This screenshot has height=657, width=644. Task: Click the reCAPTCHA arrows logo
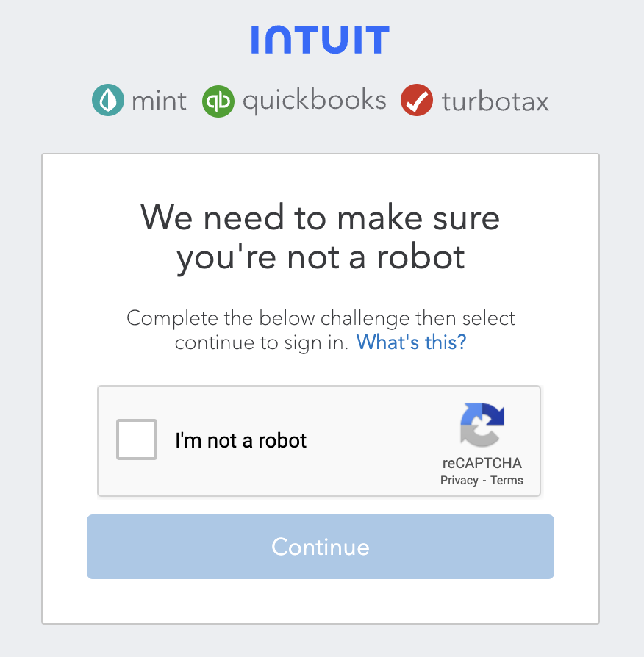coord(482,426)
